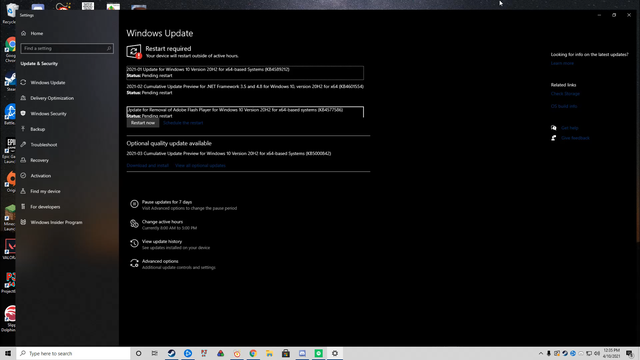Click Download and install optional update
Viewport: 640px width, 360px height.
(147, 165)
